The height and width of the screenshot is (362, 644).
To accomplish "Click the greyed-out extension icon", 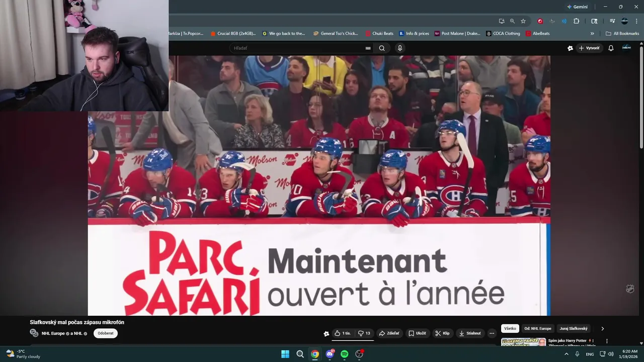I will (x=552, y=21).
